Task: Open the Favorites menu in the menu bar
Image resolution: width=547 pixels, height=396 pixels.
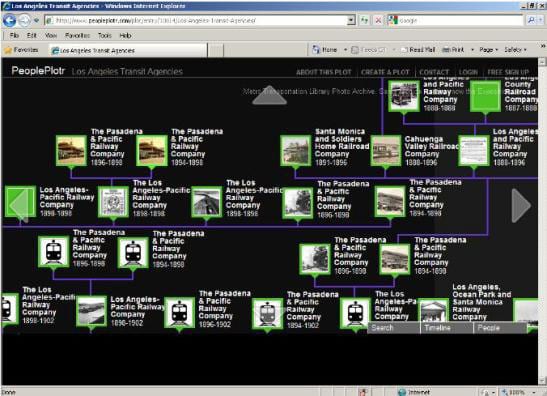Action: (77, 35)
